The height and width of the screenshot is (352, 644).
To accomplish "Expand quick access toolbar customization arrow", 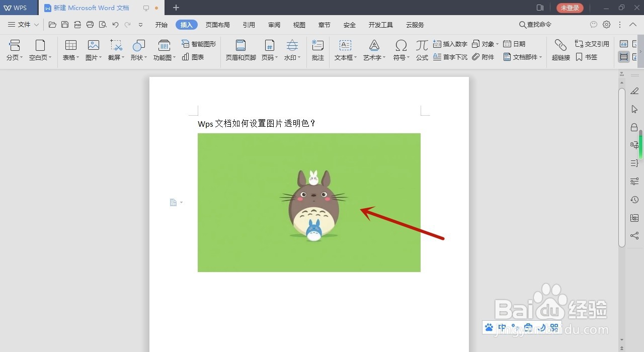I will click(x=140, y=25).
